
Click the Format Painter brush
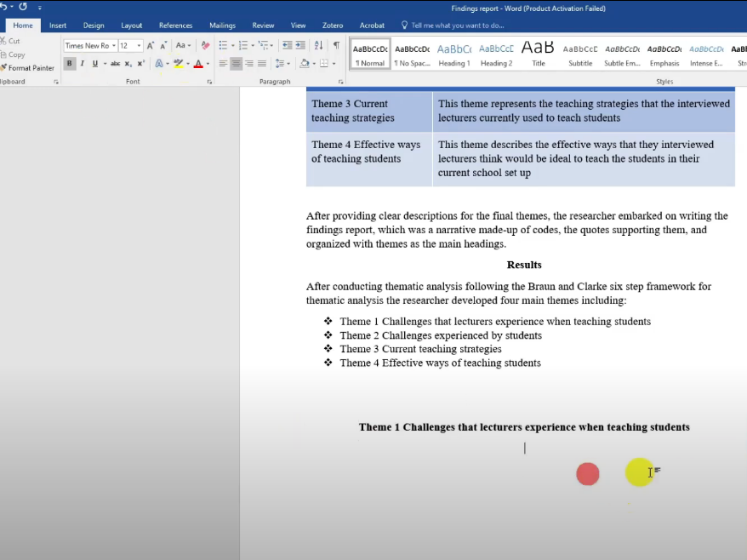pos(27,68)
